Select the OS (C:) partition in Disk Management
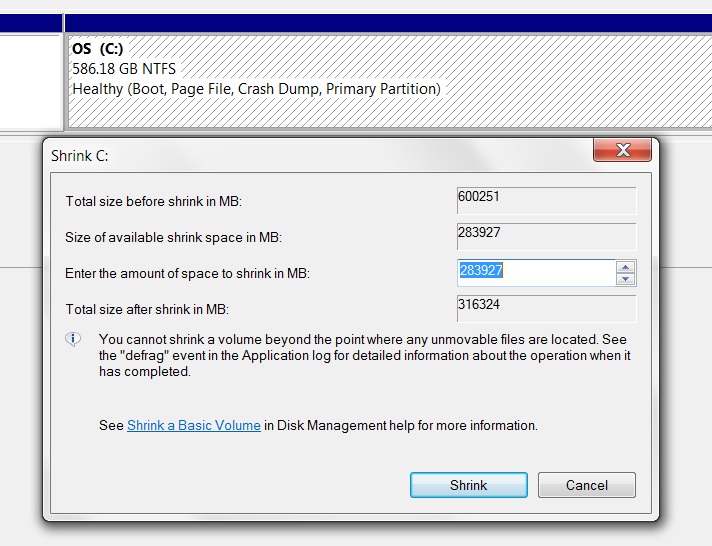Screen dimensions: 712x546 (x=390, y=82)
